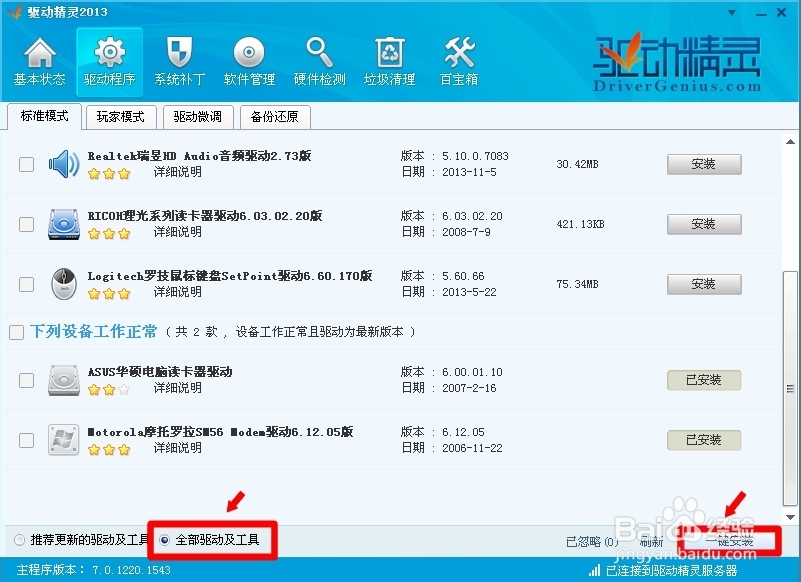Install the Realtek HD Audio driver
Image resolution: width=801 pixels, height=582 pixels.
(x=704, y=164)
